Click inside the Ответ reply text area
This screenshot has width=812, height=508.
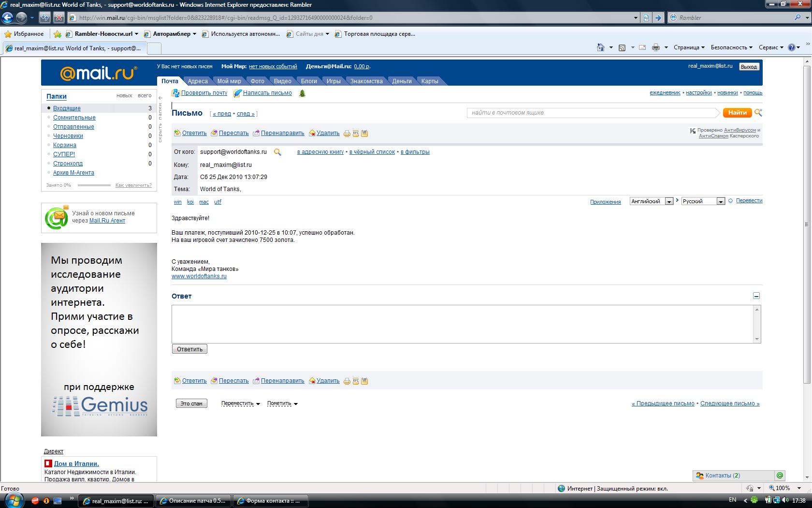click(x=463, y=324)
